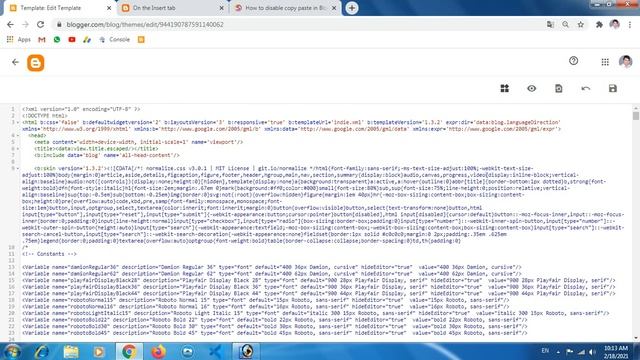Open the media player taskbar icon
Viewport: 640px width, 360px height.
point(99,351)
